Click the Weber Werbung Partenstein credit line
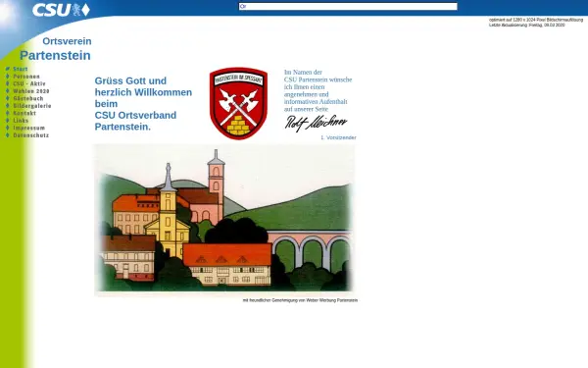588x368 pixels. click(300, 300)
